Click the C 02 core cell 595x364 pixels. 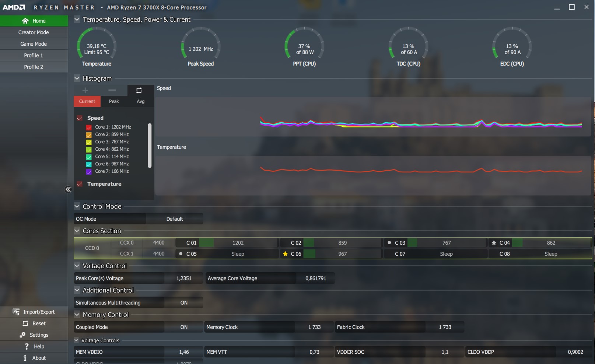tap(331, 243)
